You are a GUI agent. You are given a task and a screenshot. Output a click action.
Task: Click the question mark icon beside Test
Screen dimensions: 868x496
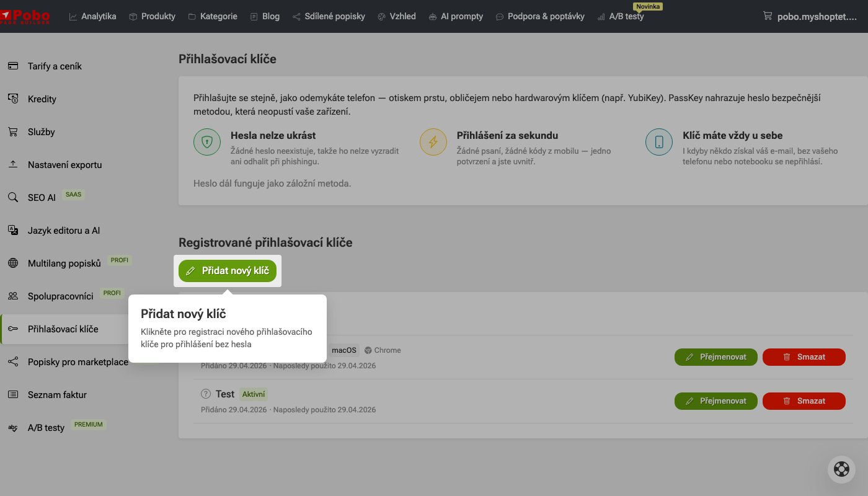click(x=206, y=394)
